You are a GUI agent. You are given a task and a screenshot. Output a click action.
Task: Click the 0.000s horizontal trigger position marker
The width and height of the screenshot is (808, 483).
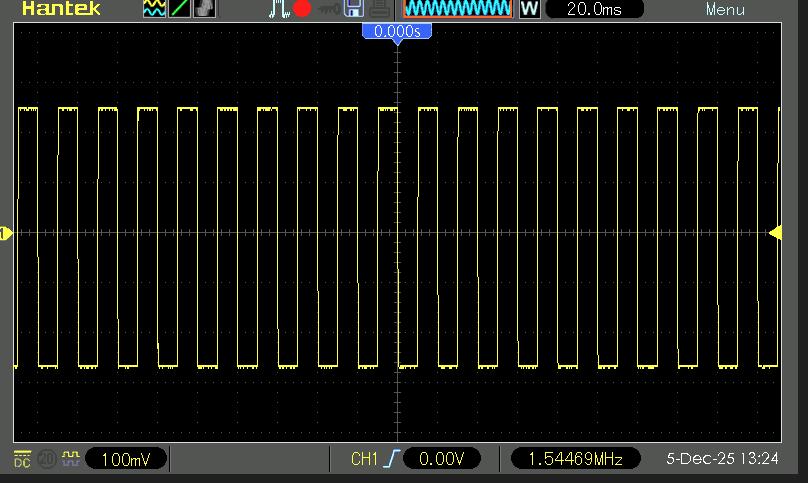tap(397, 32)
